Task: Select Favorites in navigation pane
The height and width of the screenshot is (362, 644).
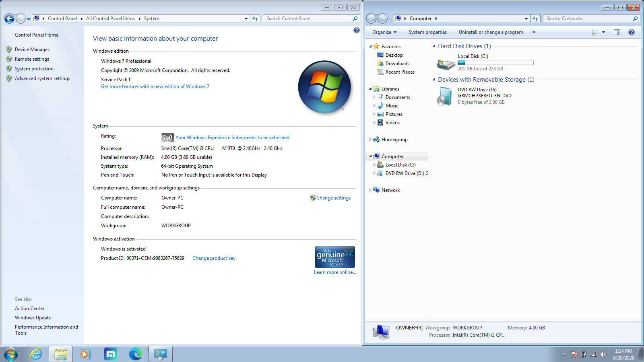Action: [391, 47]
